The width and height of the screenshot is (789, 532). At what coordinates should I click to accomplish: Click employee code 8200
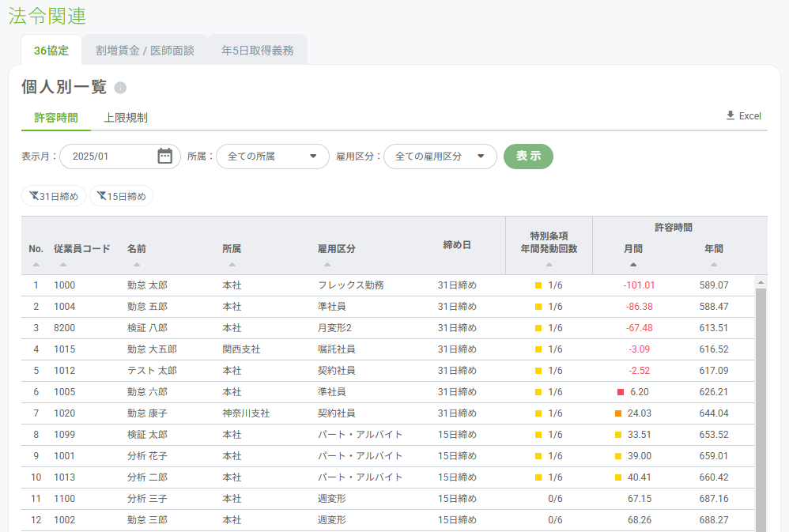[64, 328]
